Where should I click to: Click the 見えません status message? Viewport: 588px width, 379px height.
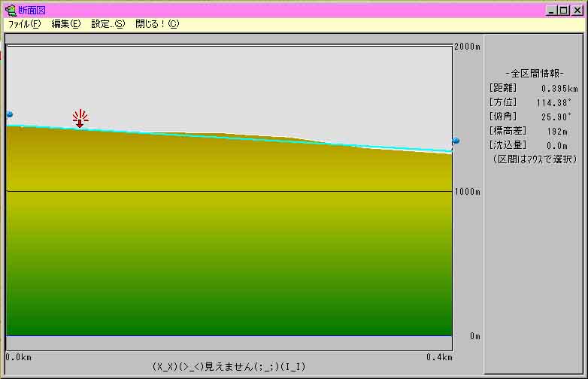(x=229, y=367)
